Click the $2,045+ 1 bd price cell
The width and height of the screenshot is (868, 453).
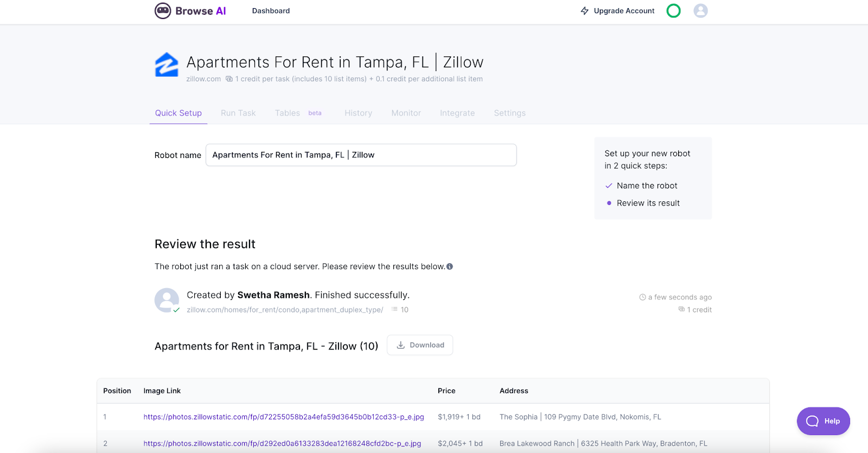(460, 444)
